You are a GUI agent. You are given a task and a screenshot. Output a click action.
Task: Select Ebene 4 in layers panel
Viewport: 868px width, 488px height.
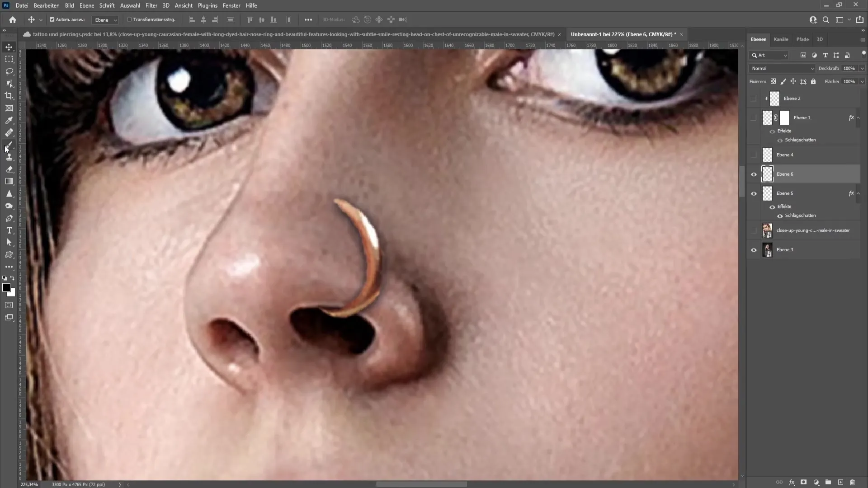[787, 155]
